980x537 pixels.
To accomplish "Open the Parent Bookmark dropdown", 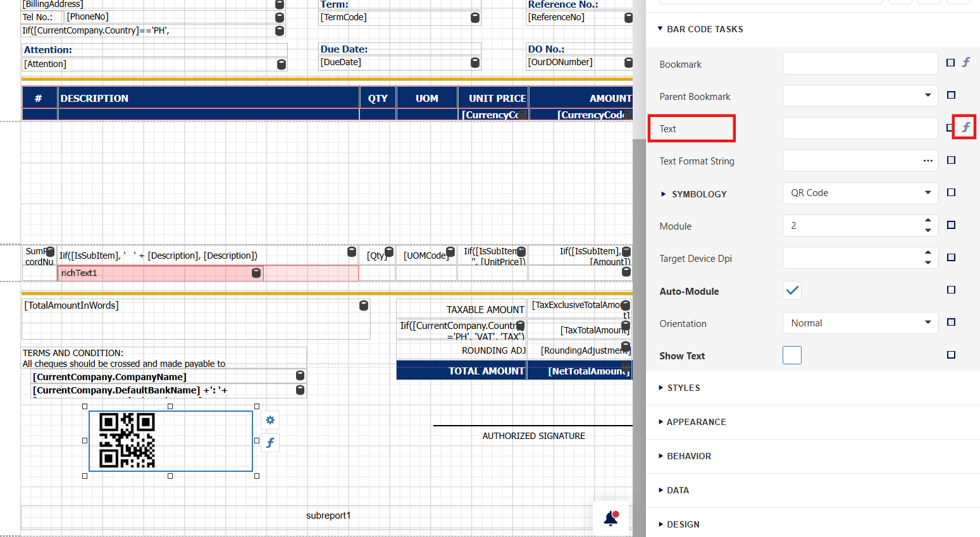I will tap(927, 96).
